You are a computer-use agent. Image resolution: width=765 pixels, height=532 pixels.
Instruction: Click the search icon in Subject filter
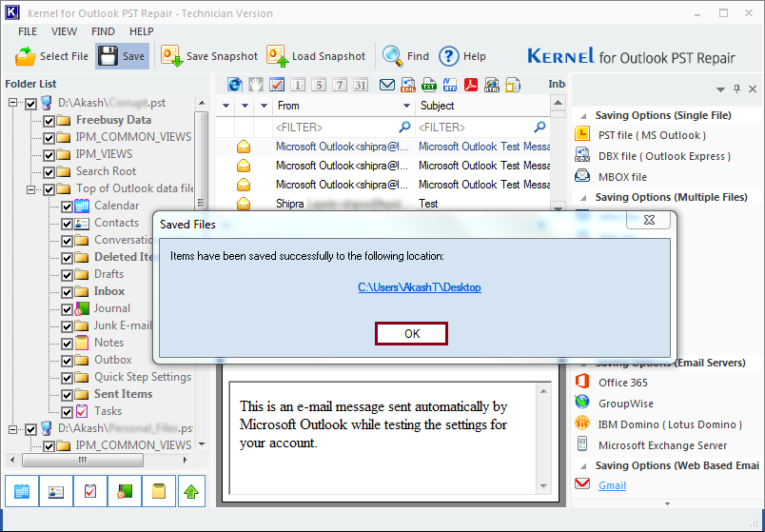click(539, 127)
